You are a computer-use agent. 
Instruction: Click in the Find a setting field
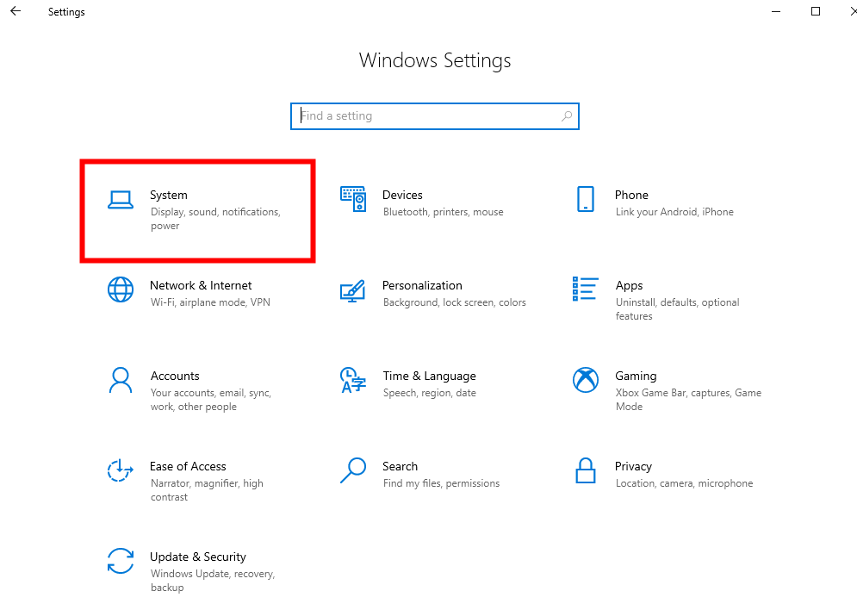[x=434, y=115]
